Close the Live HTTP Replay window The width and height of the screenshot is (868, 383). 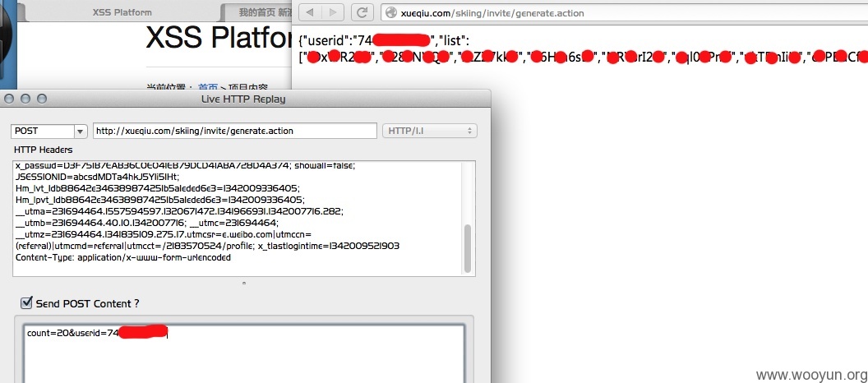tap(9, 99)
